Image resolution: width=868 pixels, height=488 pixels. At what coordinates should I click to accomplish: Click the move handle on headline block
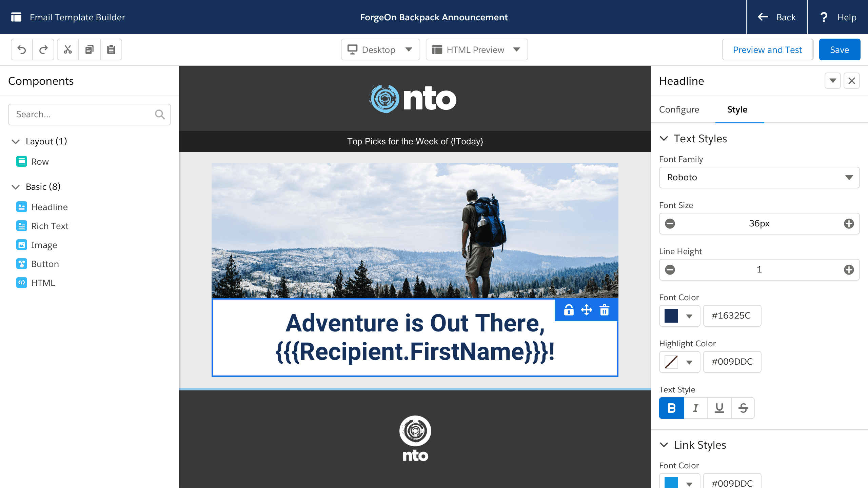click(x=586, y=310)
